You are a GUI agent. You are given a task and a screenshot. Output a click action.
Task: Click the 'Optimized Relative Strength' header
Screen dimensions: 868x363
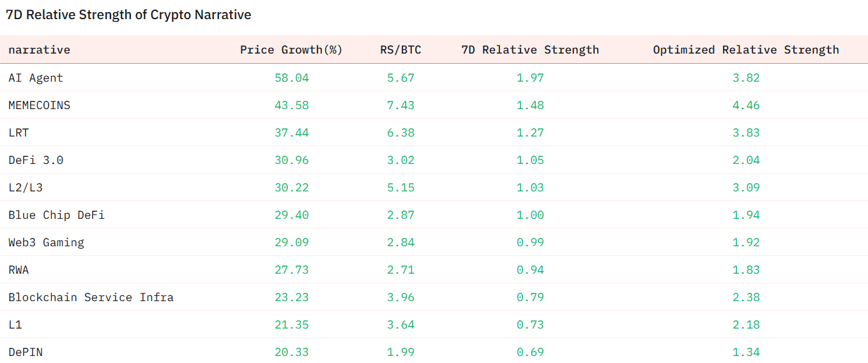click(x=745, y=50)
